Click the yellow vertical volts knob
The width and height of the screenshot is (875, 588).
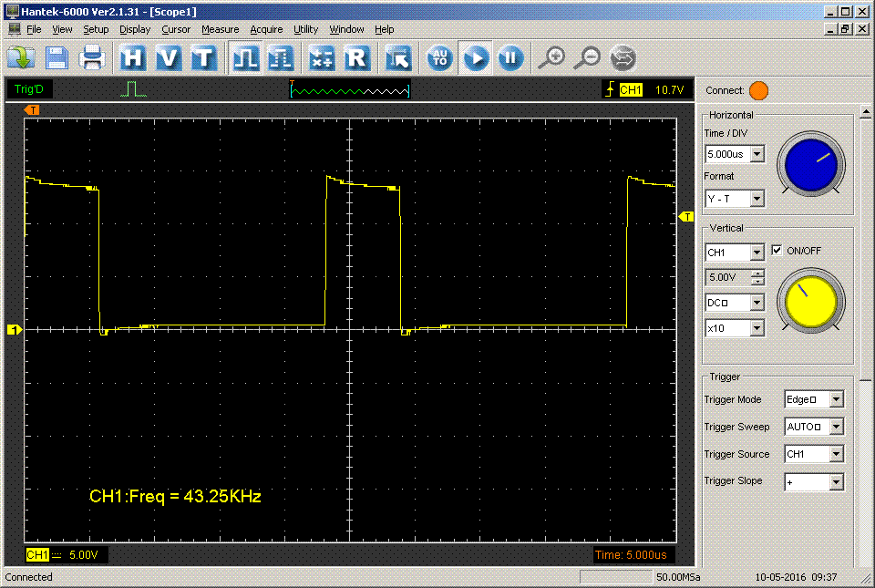[810, 303]
